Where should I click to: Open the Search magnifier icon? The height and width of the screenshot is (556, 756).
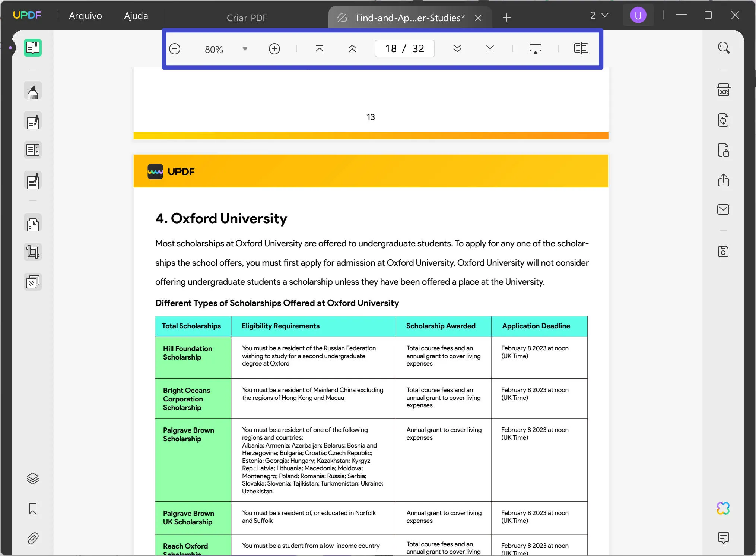click(724, 48)
